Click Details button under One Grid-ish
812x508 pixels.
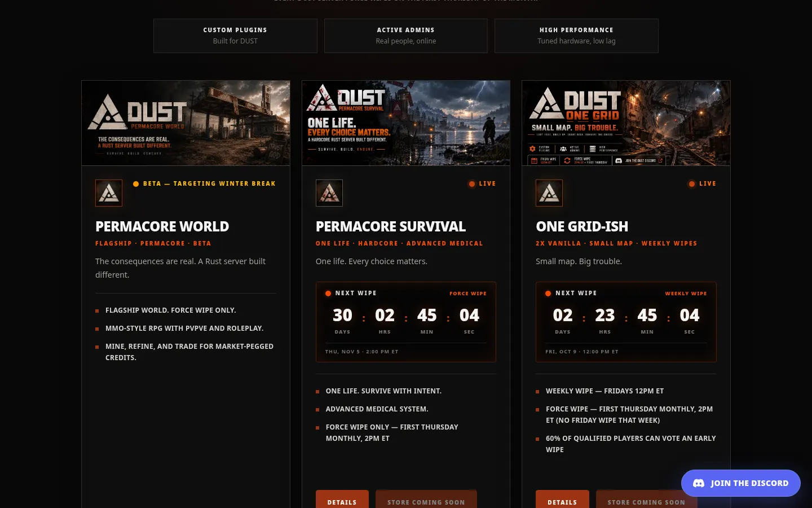[x=562, y=500]
